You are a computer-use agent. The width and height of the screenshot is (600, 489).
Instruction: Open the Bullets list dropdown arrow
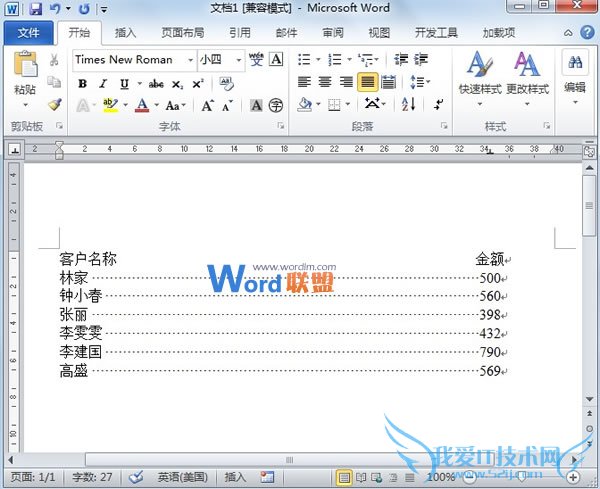tap(318, 60)
